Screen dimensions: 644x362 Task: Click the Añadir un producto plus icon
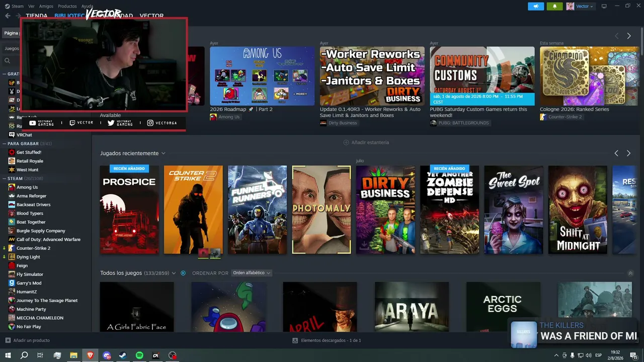point(8,340)
